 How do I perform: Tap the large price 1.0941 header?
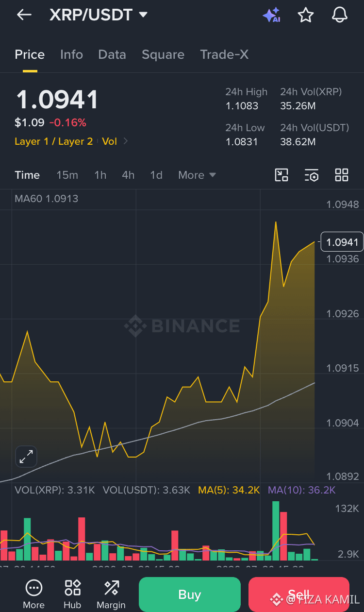tap(57, 100)
